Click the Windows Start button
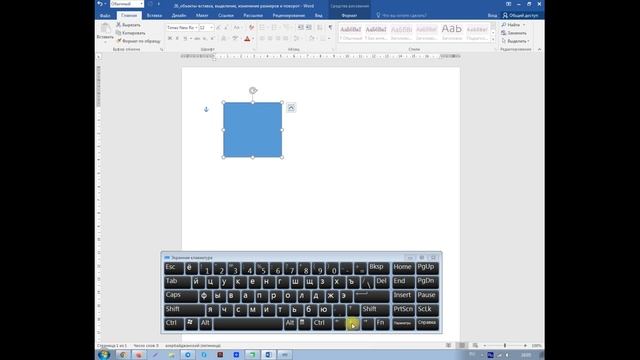The image size is (640, 360). point(104,354)
